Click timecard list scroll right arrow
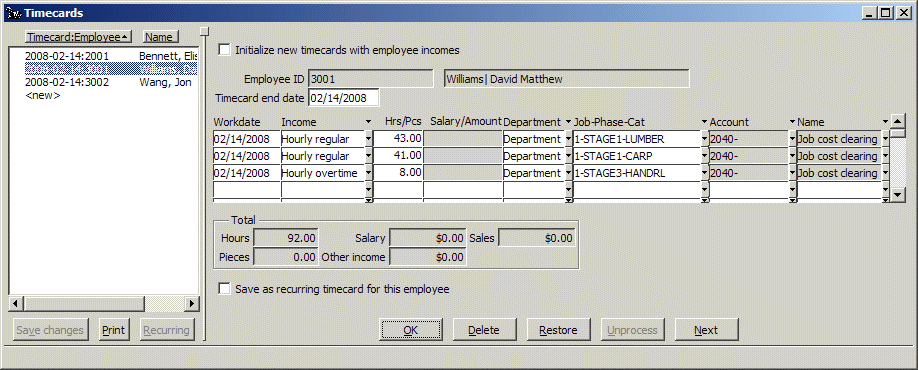This screenshot has width=918, height=370. coord(191,303)
